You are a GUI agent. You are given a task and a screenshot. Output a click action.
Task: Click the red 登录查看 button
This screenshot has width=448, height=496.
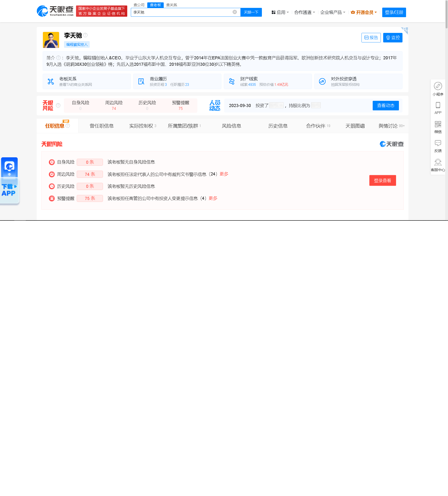(x=382, y=181)
